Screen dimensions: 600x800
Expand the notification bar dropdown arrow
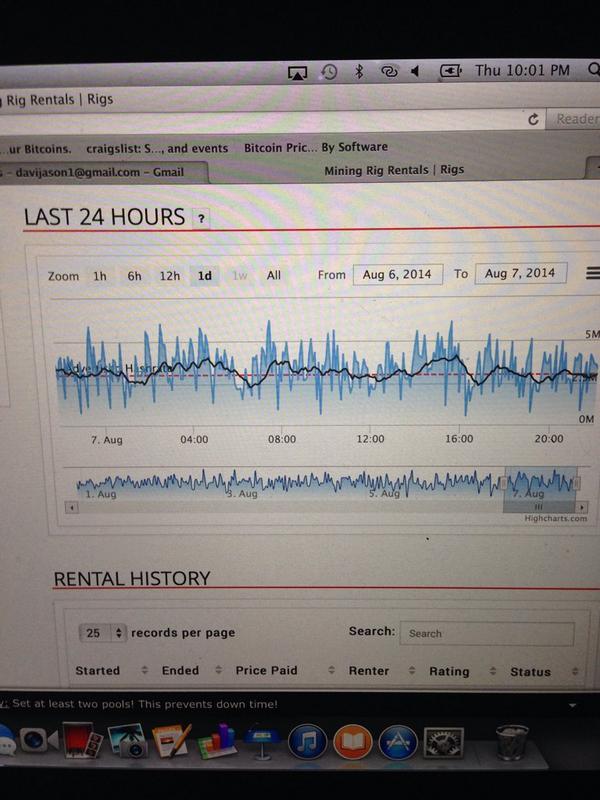coord(572,706)
